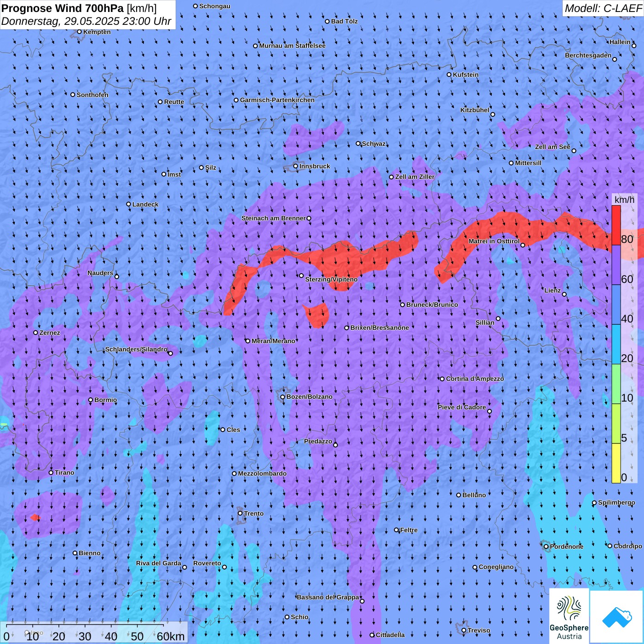Click the Berchtesgaden label

[x=588, y=55]
